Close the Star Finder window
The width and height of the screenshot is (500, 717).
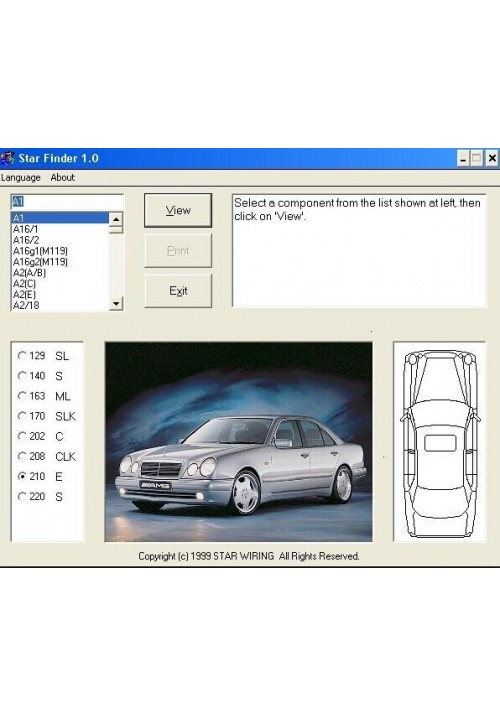[x=492, y=159]
